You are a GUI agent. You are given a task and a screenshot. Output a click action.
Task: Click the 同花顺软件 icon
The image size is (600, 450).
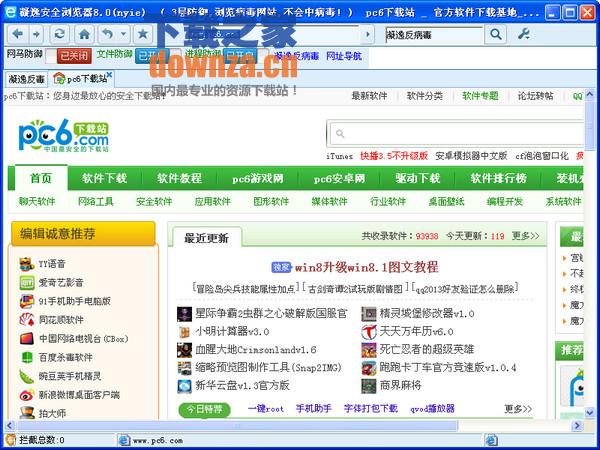click(x=27, y=320)
